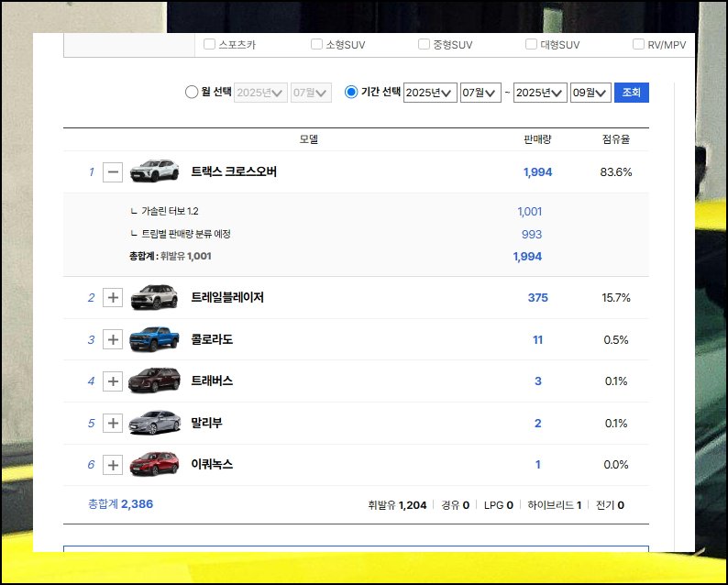This screenshot has height=585, width=728.
Task: Click the 375 sales figure for 트레일블레이저
Action: [537, 298]
